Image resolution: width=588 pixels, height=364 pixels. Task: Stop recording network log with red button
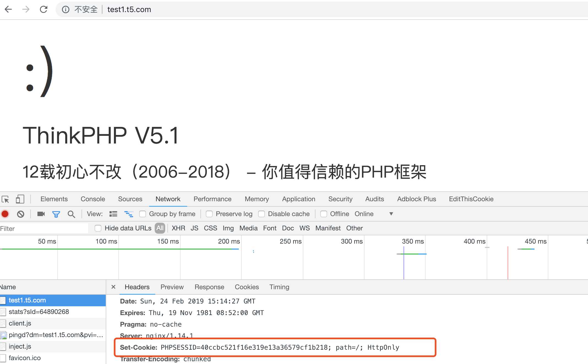pyautogui.click(x=5, y=214)
